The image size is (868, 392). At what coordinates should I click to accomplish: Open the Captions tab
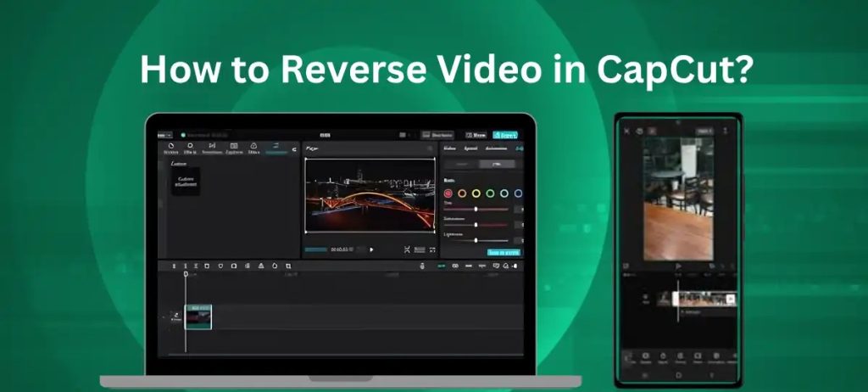point(234,148)
